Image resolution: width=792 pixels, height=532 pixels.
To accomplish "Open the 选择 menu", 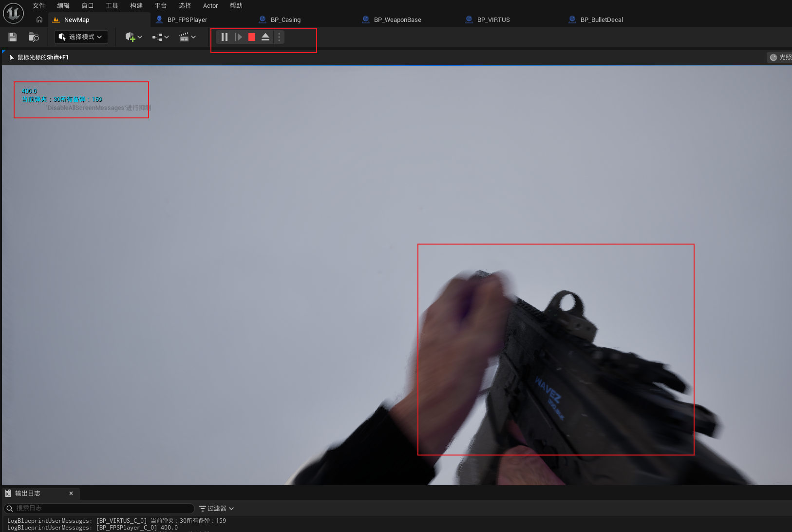I will coord(185,6).
